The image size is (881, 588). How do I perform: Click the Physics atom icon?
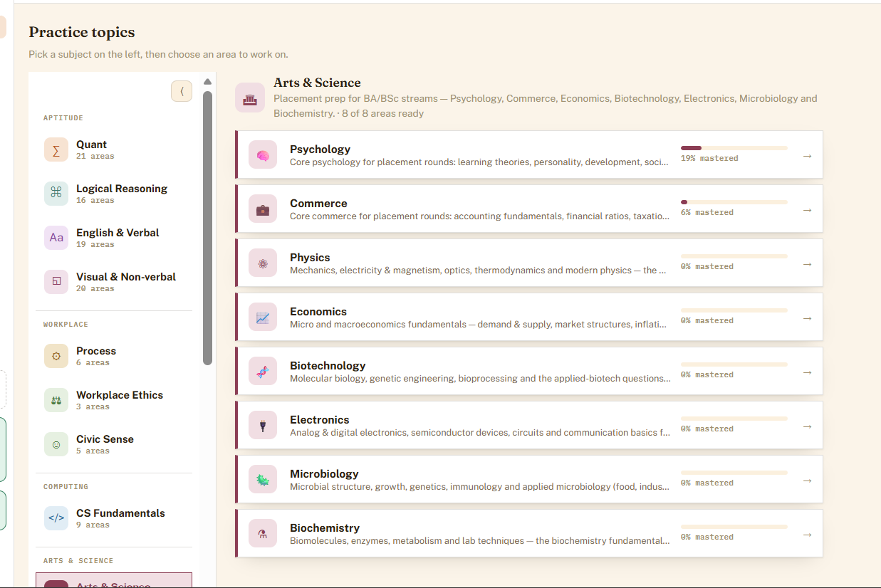(x=263, y=263)
